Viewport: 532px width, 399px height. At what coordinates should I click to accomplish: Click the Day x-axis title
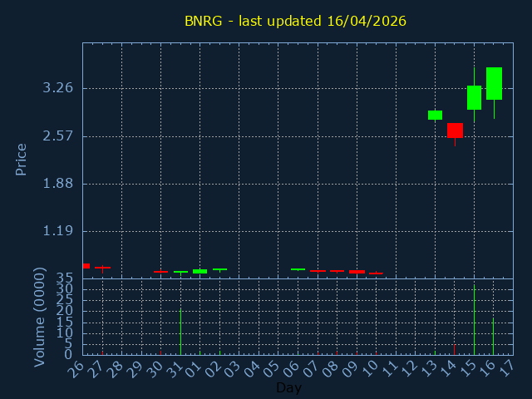click(x=288, y=388)
